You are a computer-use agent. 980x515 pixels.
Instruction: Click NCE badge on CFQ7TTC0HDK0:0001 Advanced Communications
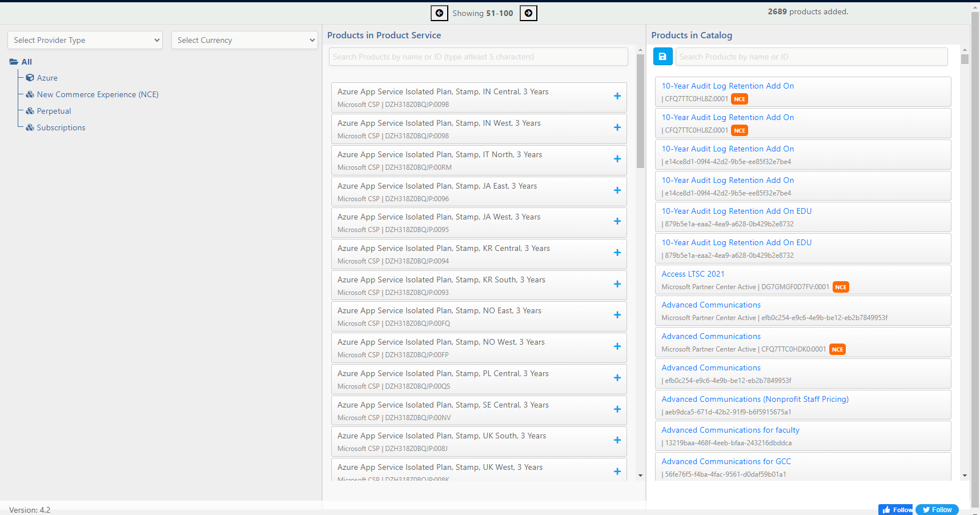click(837, 349)
